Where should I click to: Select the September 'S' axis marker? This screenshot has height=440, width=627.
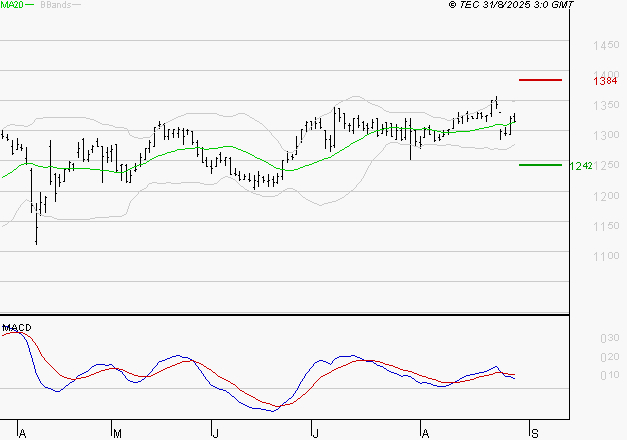[x=535, y=433]
